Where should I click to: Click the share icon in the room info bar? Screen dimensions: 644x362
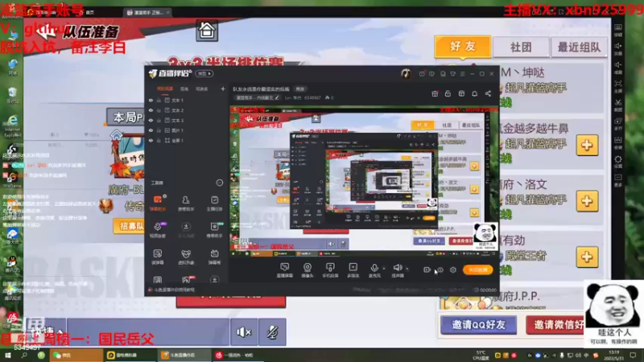(488, 93)
